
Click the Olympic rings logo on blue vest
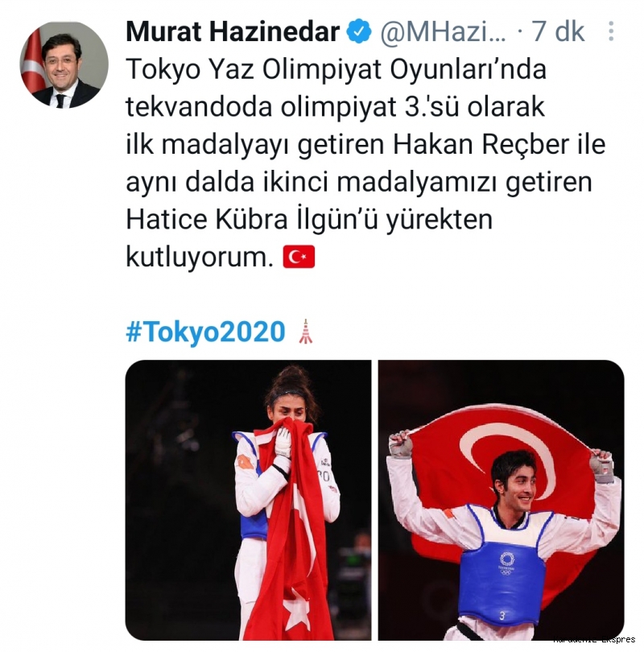[x=507, y=563]
